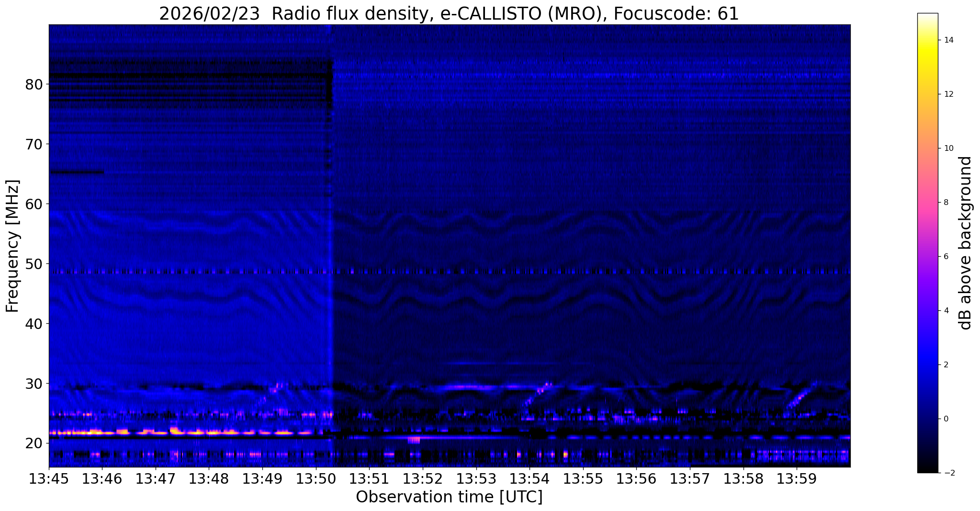Image resolution: width=980 pixels, height=511 pixels.
Task: Click the 80 MHz frequency tick label
Action: pyautogui.click(x=34, y=84)
